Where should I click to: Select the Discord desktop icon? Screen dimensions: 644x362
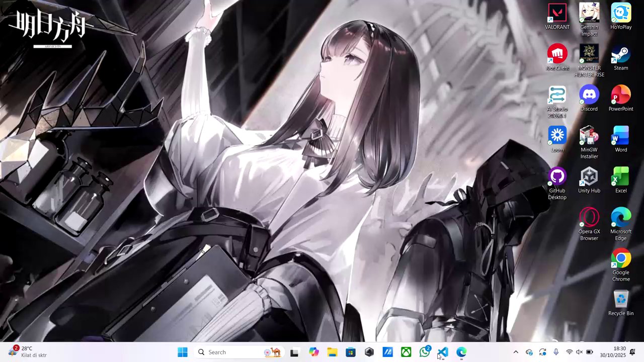[x=589, y=99]
